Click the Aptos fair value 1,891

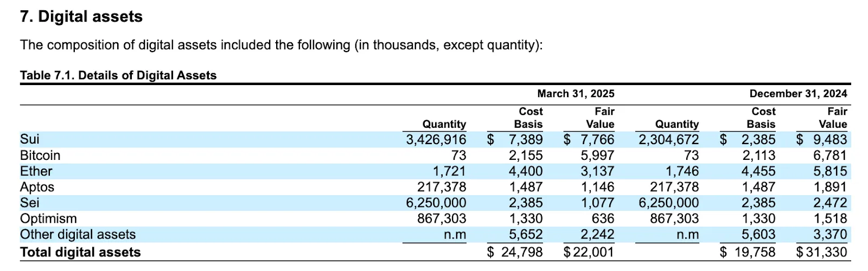coord(830,187)
